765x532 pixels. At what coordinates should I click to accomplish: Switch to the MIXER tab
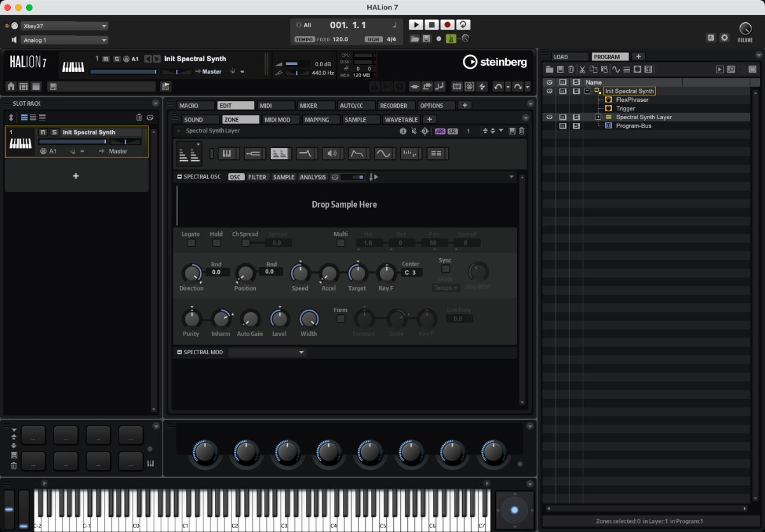(x=309, y=105)
